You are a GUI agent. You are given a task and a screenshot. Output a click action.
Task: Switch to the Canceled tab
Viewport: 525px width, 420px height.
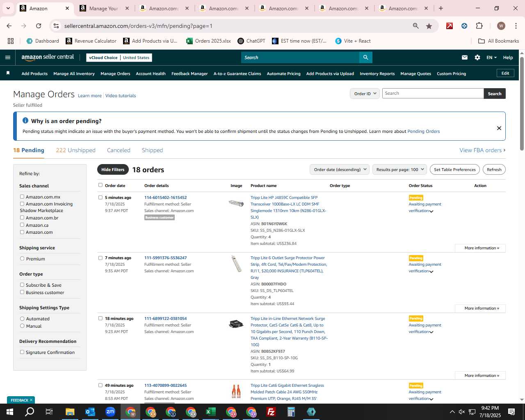[119, 150]
